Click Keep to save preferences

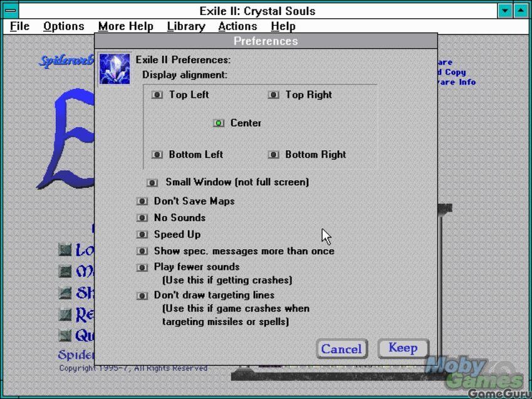[x=403, y=348]
